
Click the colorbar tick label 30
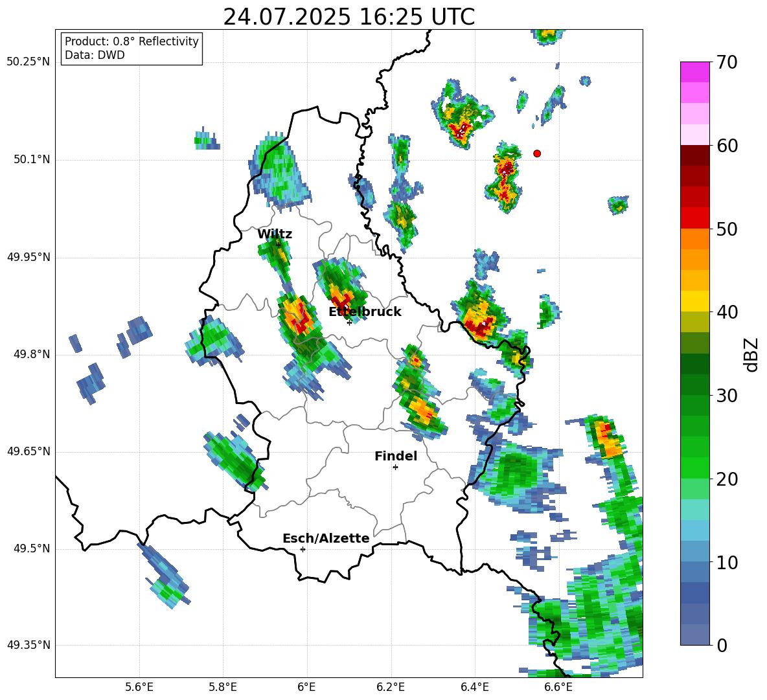[727, 396]
